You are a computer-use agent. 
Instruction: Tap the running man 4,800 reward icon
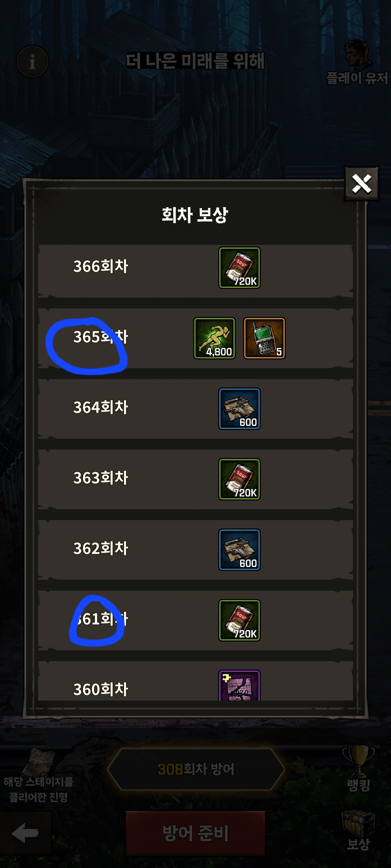[214, 338]
